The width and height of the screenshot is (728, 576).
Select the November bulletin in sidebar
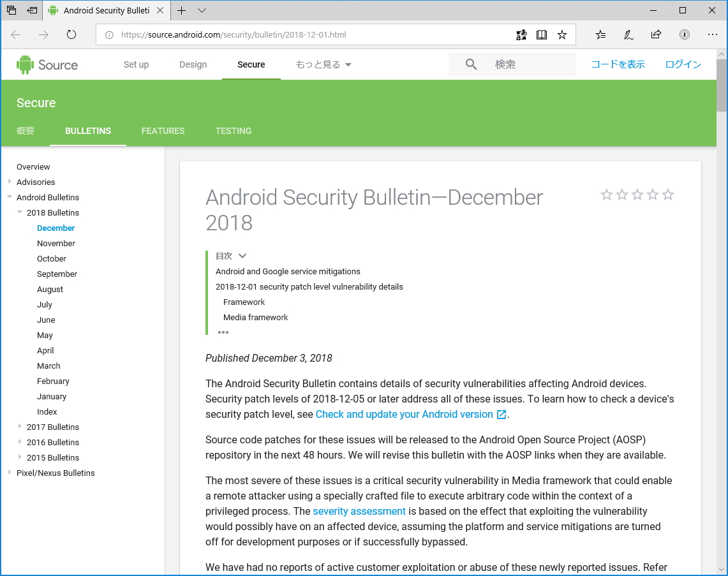pyautogui.click(x=56, y=243)
